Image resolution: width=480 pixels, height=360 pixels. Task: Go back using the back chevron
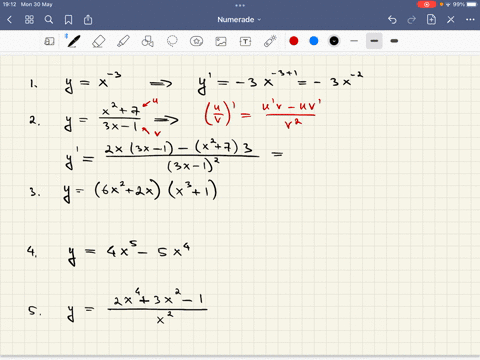pyautogui.click(x=9, y=20)
